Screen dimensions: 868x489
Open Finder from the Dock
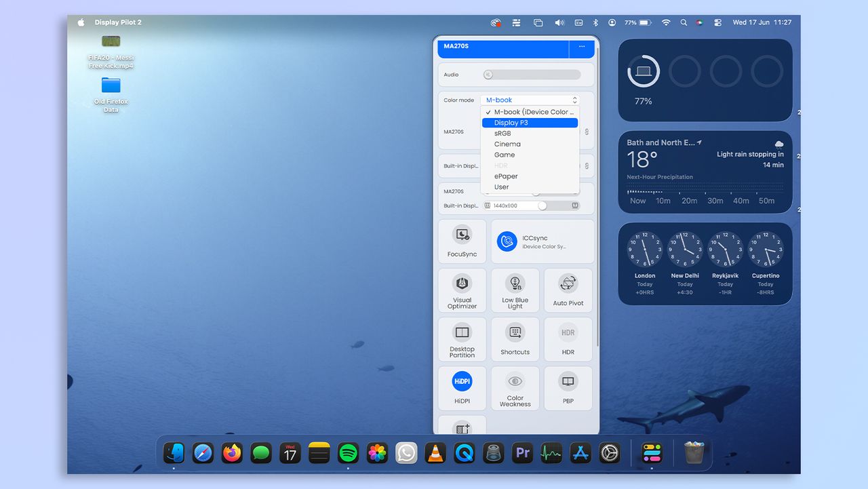point(174,452)
